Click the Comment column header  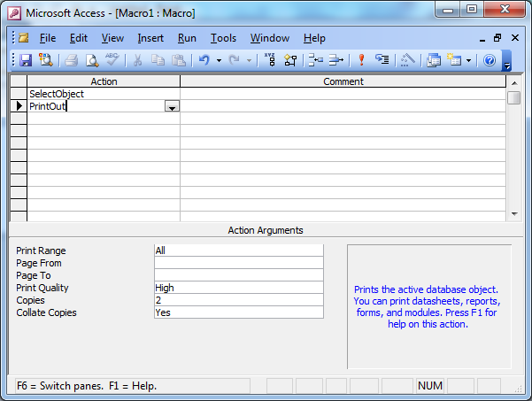(343, 81)
